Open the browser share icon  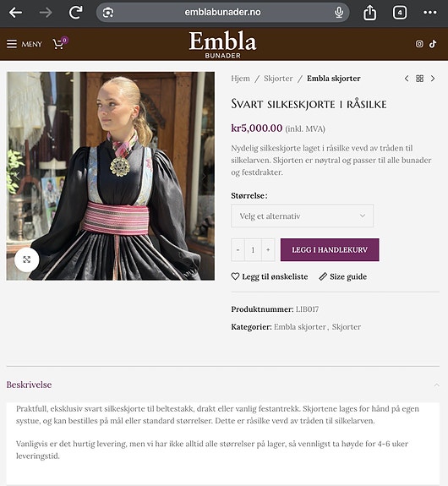369,13
